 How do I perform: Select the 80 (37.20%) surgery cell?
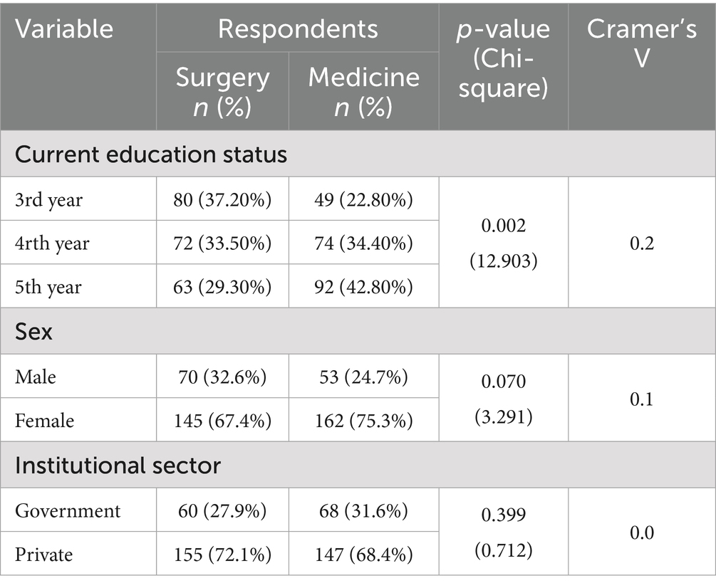tap(222, 200)
